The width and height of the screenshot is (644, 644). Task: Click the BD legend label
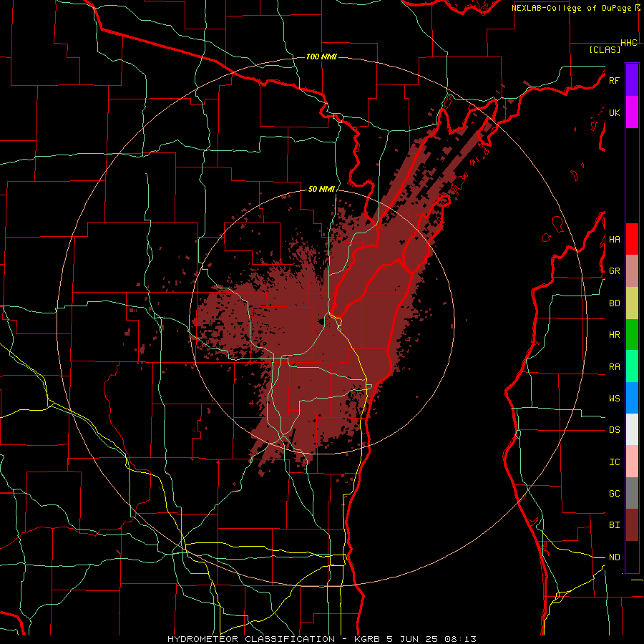pos(614,303)
